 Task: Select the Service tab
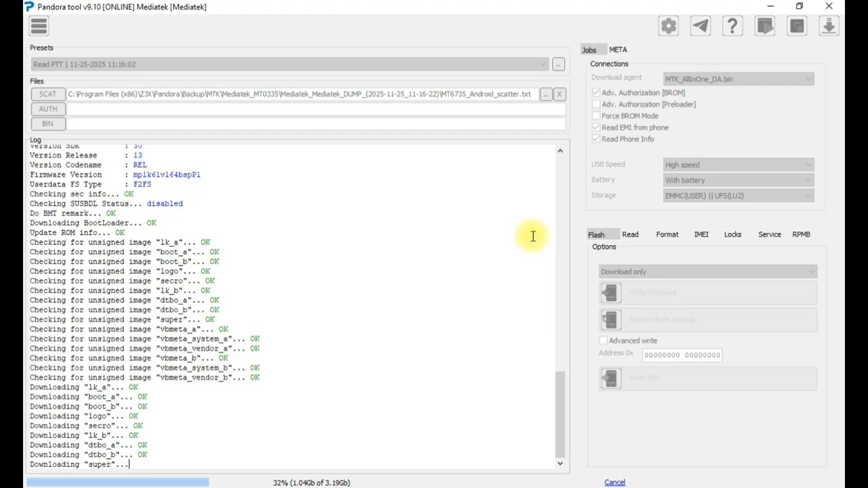[770, 235]
